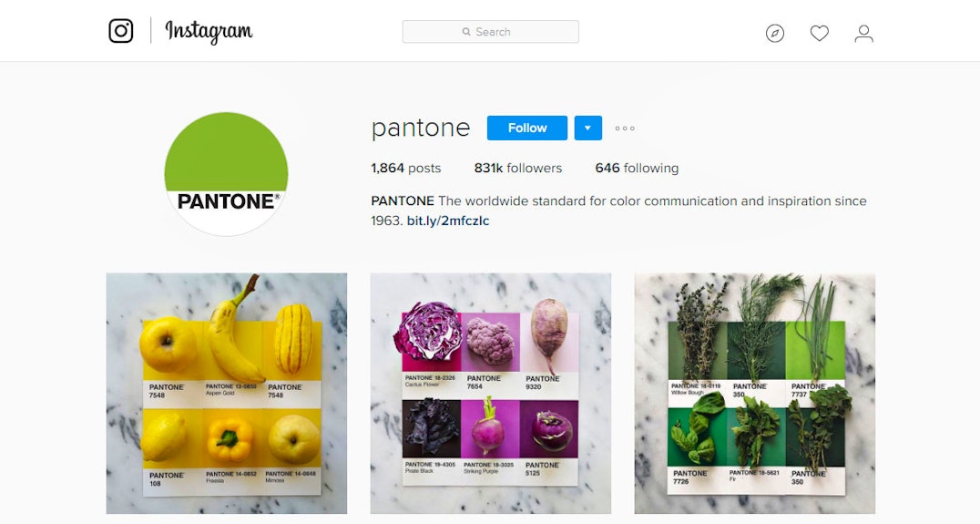This screenshot has width=980, height=524.
Task: View the 646 following list
Action: click(x=637, y=169)
